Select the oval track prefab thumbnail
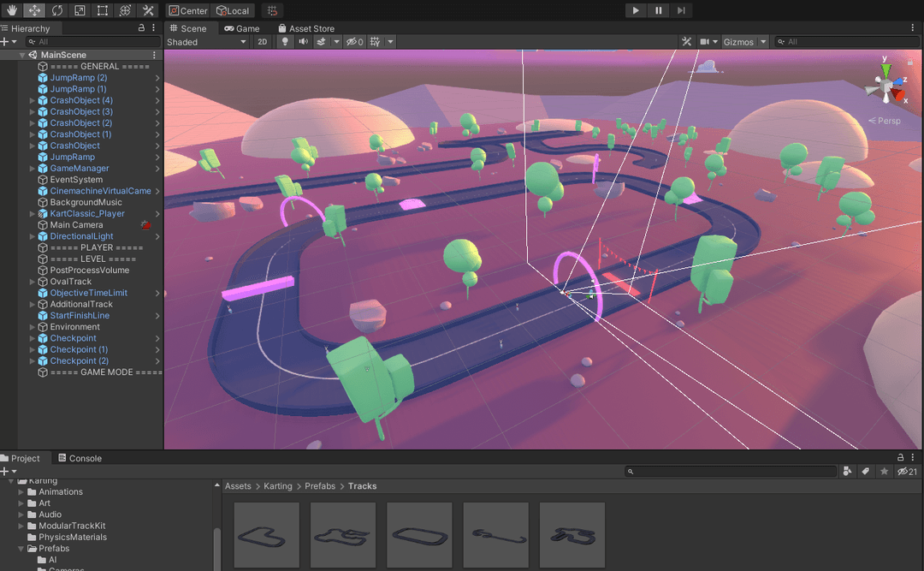Image resolution: width=924 pixels, height=571 pixels. (x=419, y=534)
